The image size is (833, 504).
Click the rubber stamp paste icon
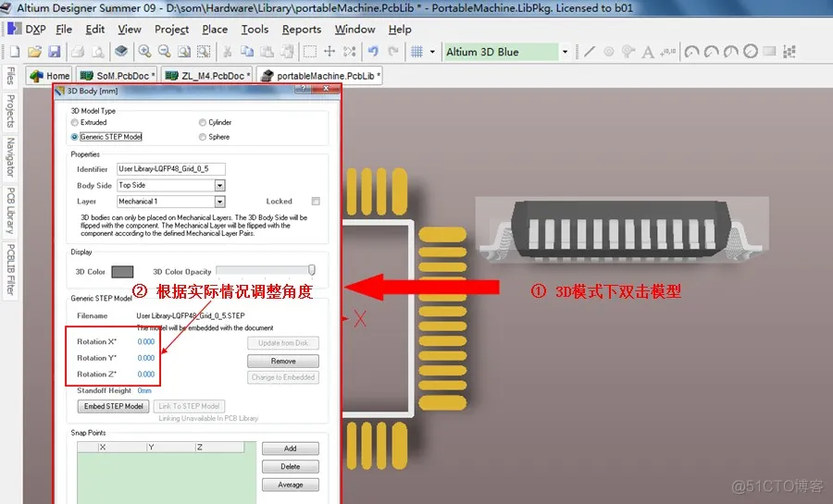click(287, 51)
